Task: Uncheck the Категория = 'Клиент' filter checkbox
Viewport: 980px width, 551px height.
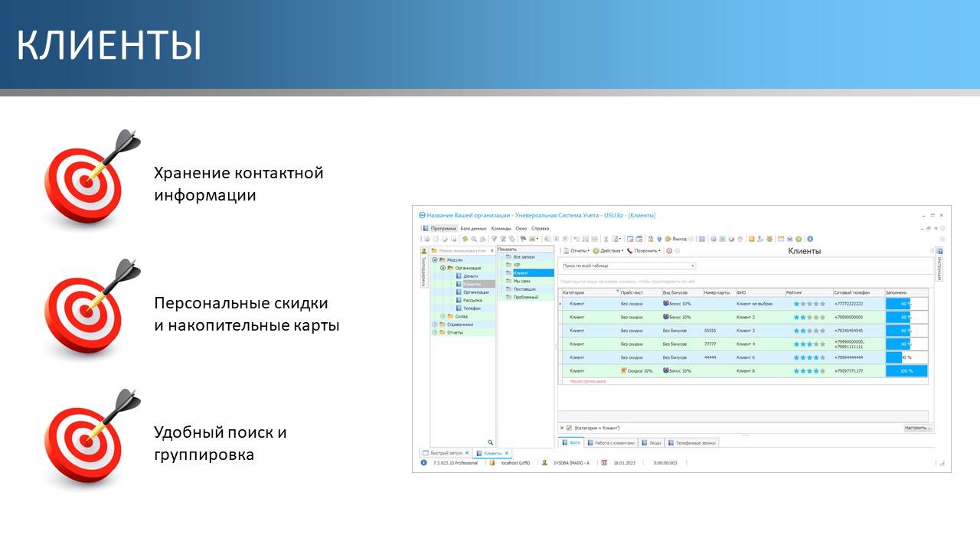Action: pyautogui.click(x=569, y=428)
